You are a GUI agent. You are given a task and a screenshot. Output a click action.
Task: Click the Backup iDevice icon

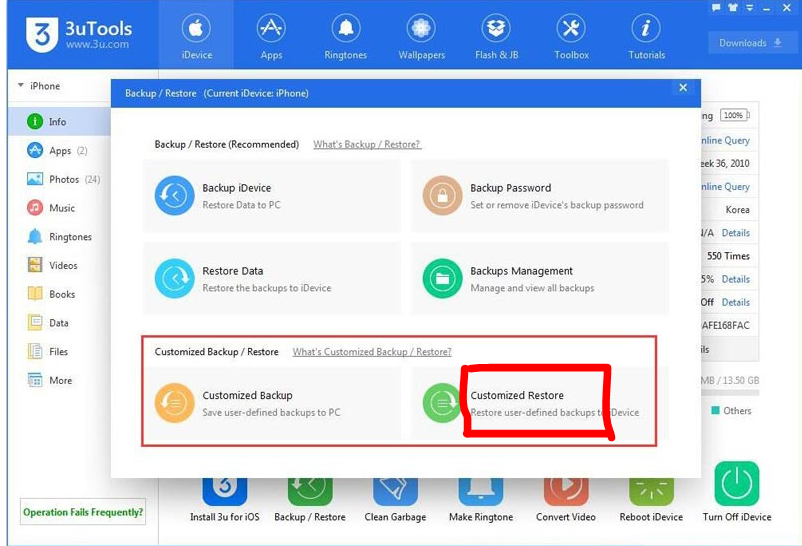pos(174,195)
